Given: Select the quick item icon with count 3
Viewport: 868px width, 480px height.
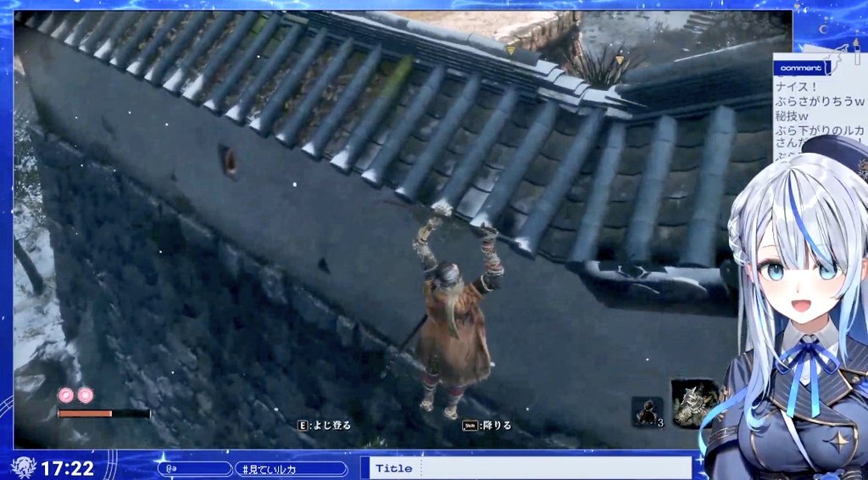Looking at the screenshot, I should (648, 412).
